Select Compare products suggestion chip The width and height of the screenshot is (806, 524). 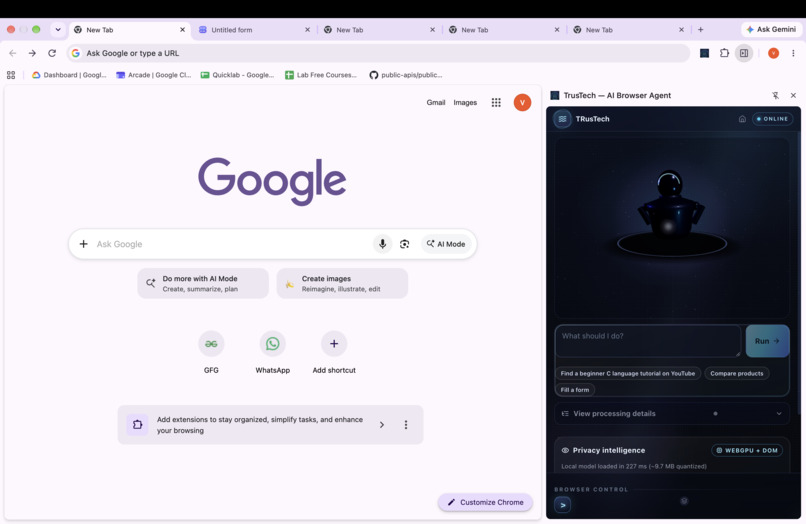[x=737, y=373]
